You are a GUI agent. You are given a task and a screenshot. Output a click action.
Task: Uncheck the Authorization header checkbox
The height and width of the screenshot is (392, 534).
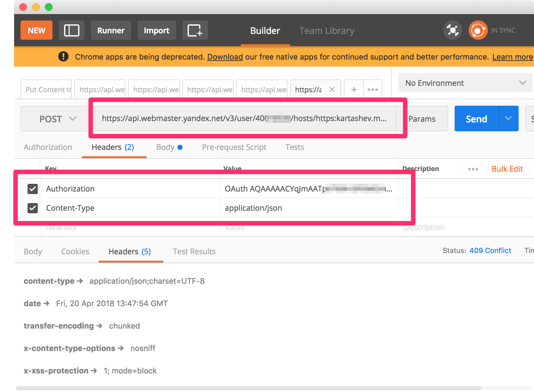tap(33, 189)
